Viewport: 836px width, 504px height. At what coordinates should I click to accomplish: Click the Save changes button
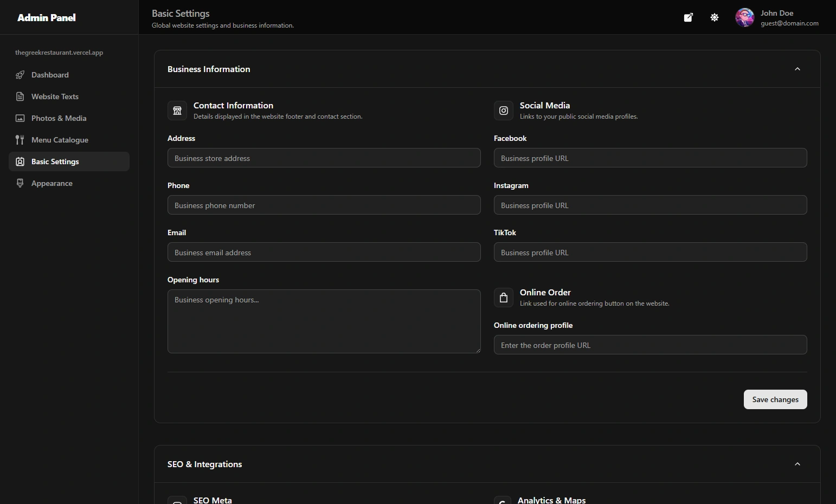tap(775, 399)
